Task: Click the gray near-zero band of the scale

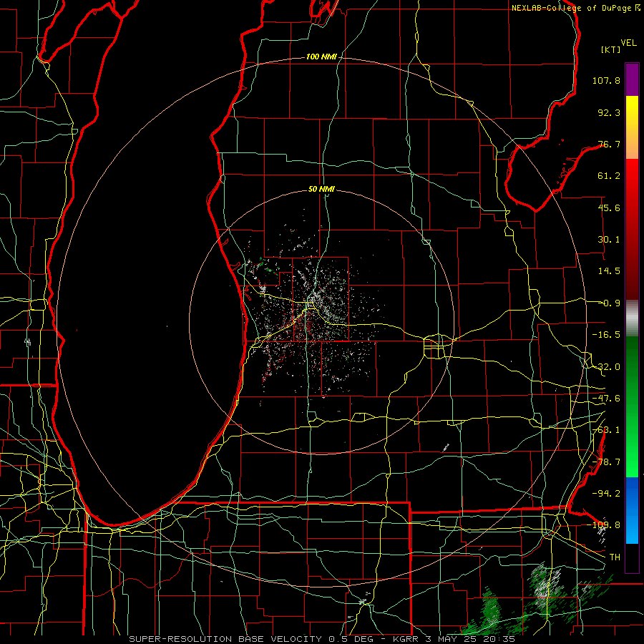Action: click(x=632, y=318)
